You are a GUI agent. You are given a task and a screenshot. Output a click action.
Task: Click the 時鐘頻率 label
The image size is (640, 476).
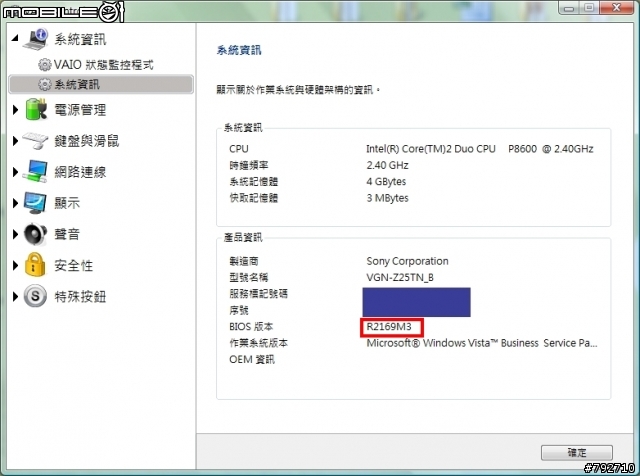point(249,165)
